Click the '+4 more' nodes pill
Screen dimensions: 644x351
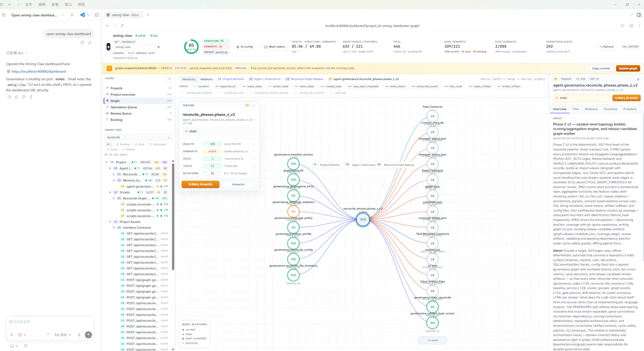click(x=433, y=340)
